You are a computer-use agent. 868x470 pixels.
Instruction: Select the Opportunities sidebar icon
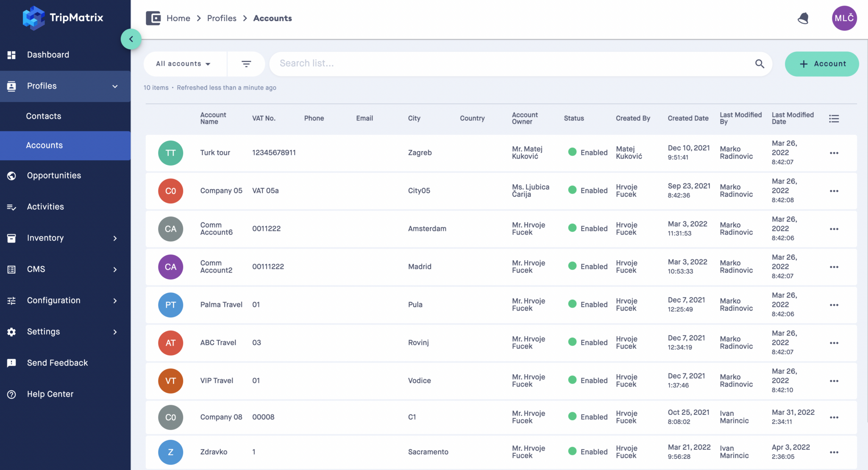(11, 175)
